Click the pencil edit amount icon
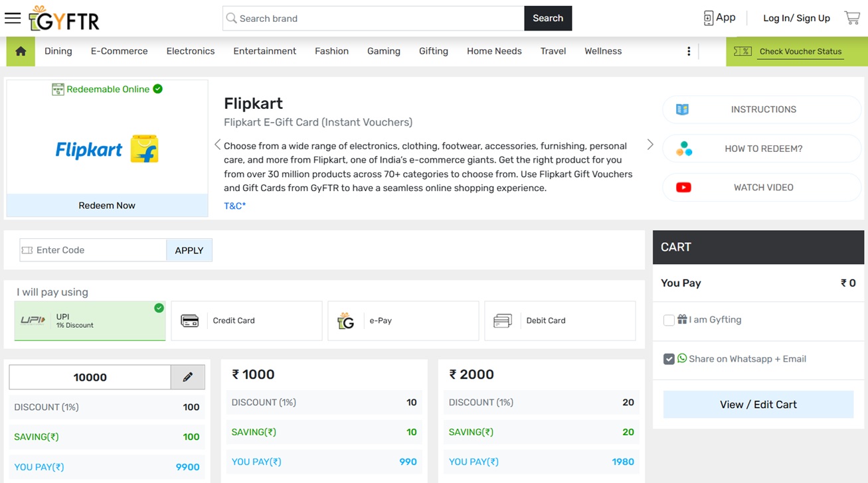This screenshot has width=868, height=483. click(x=188, y=377)
